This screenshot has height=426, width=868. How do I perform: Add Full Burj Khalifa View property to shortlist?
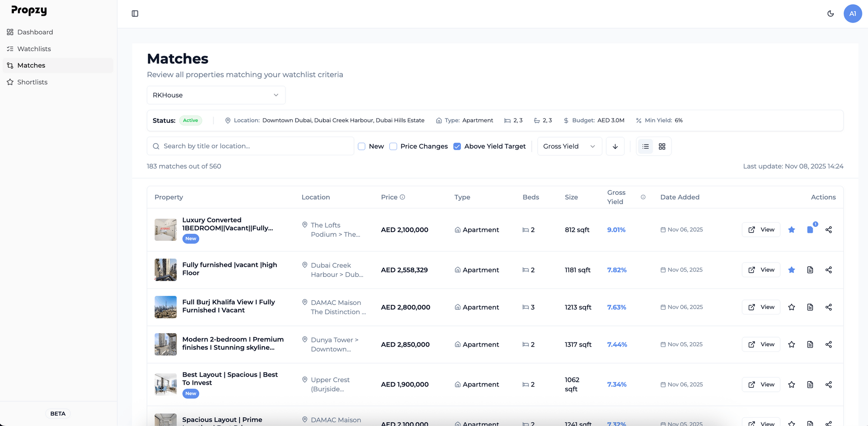(791, 307)
